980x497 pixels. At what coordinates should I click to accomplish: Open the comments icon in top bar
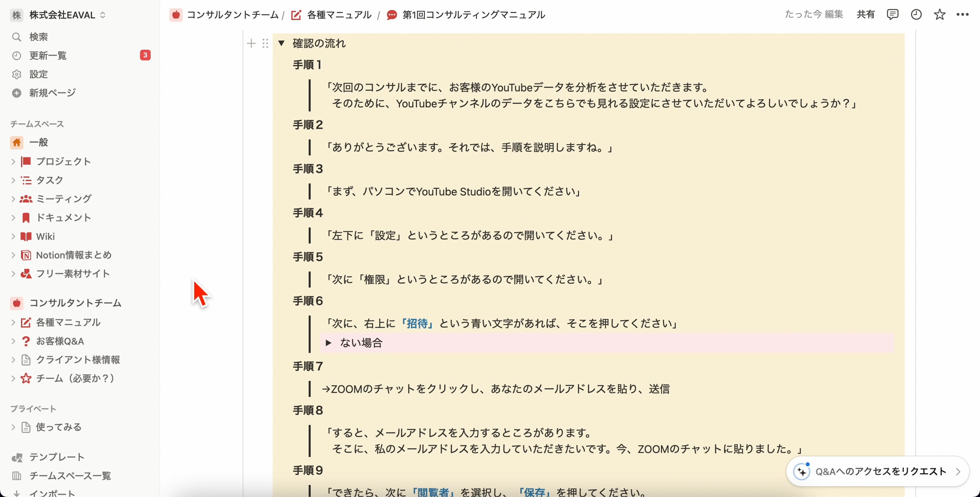tap(893, 15)
